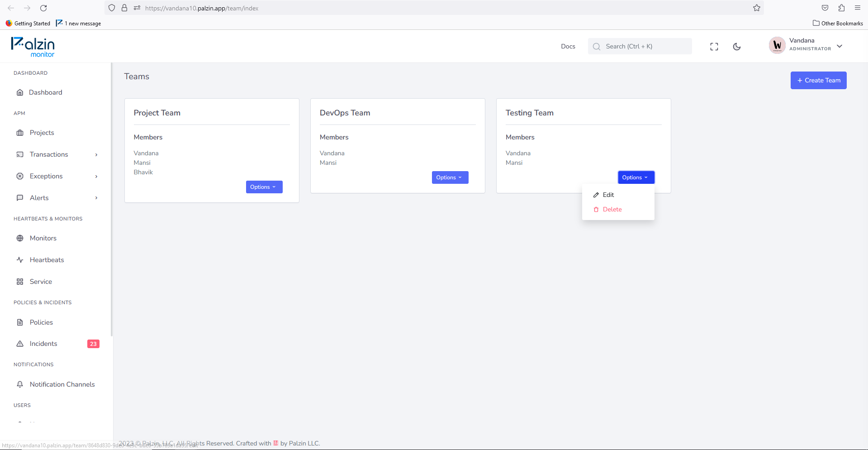Open Firefox hamburger menu
Screen dimensions: 868x450
click(x=858, y=8)
